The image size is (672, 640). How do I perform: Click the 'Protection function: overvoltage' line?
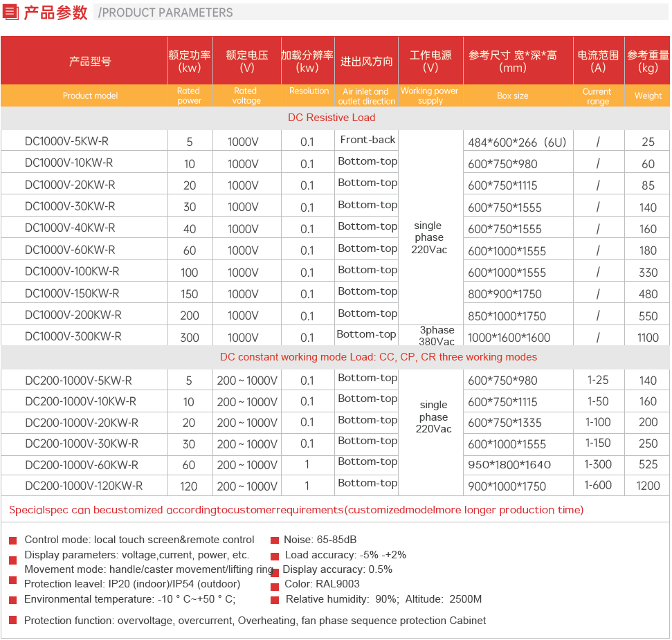pos(255,621)
